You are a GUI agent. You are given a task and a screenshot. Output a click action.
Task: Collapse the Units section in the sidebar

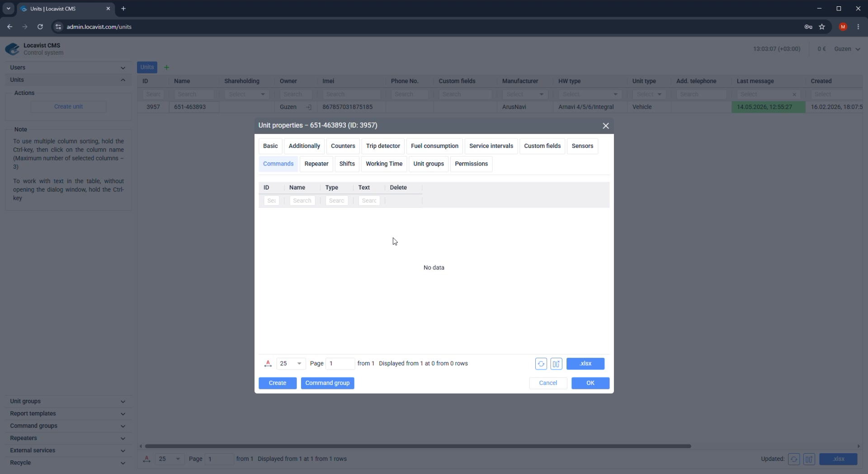coord(68,80)
